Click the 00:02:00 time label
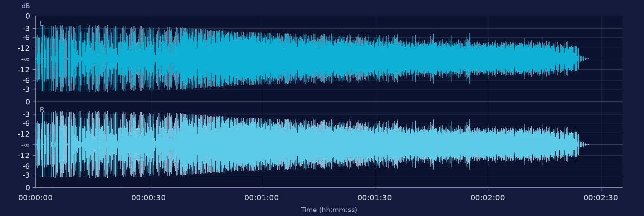Screen dimensions: 644x216 [488, 198]
